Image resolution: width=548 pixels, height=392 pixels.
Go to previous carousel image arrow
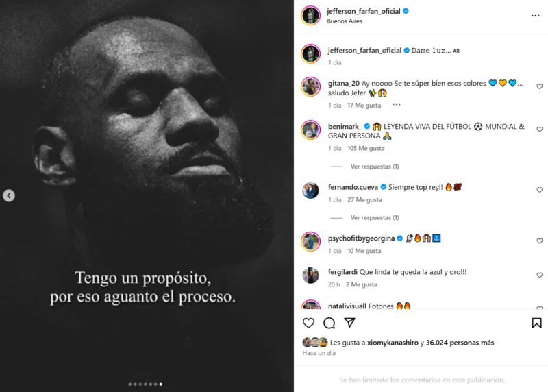click(x=9, y=195)
